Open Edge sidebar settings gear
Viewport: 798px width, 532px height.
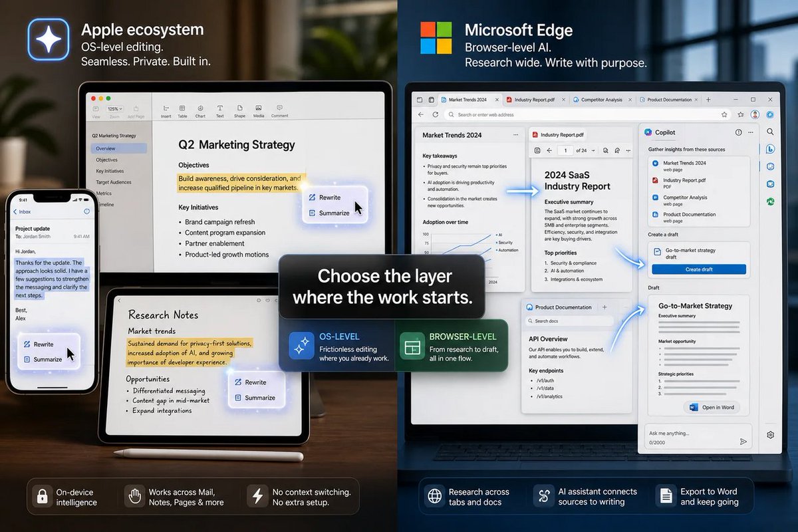point(770,435)
